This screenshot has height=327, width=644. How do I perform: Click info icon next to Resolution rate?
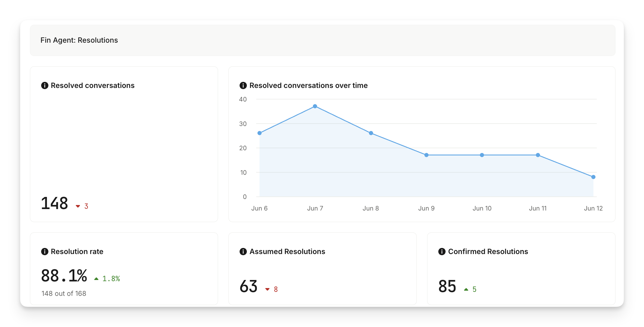pos(45,251)
